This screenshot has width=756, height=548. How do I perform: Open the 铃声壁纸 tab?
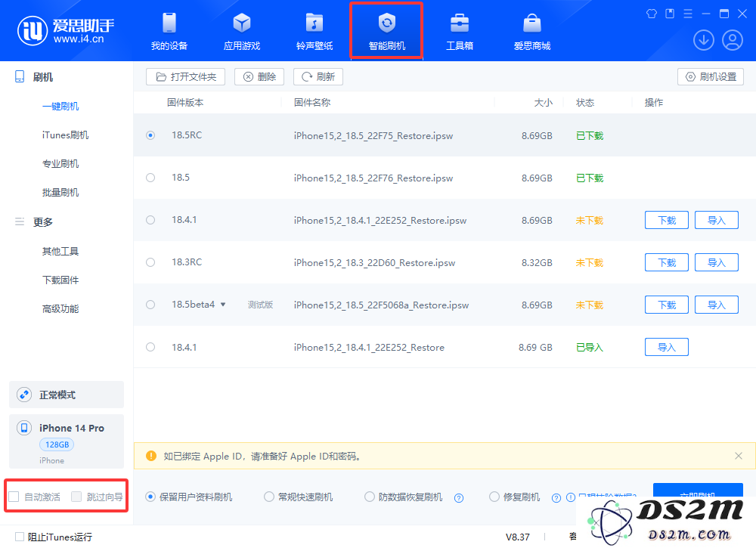point(314,32)
